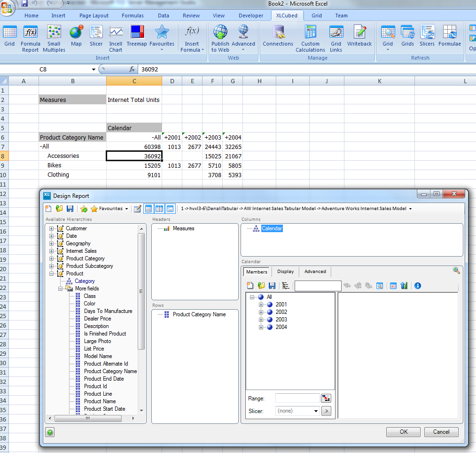
Task: Click the magnifier icon beside Calendar tabs
Action: (456, 271)
